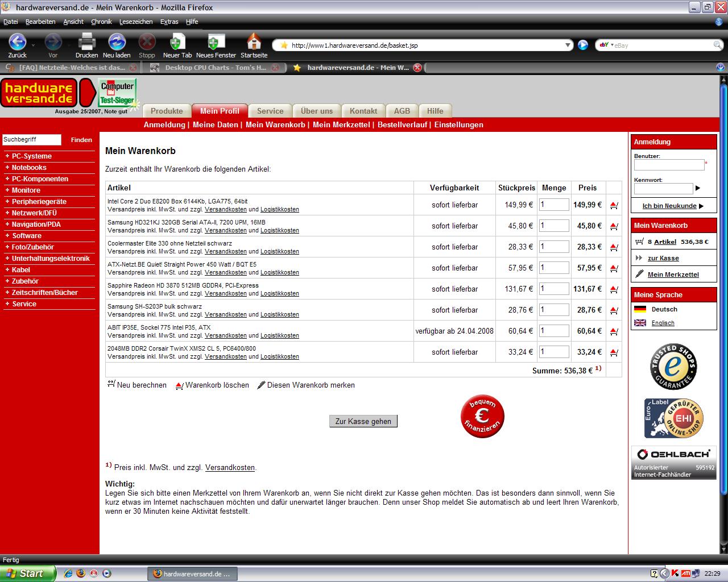Image resolution: width=728 pixels, height=582 pixels.
Task: Click Diesen Warenkorb merken link
Action: pos(306,385)
